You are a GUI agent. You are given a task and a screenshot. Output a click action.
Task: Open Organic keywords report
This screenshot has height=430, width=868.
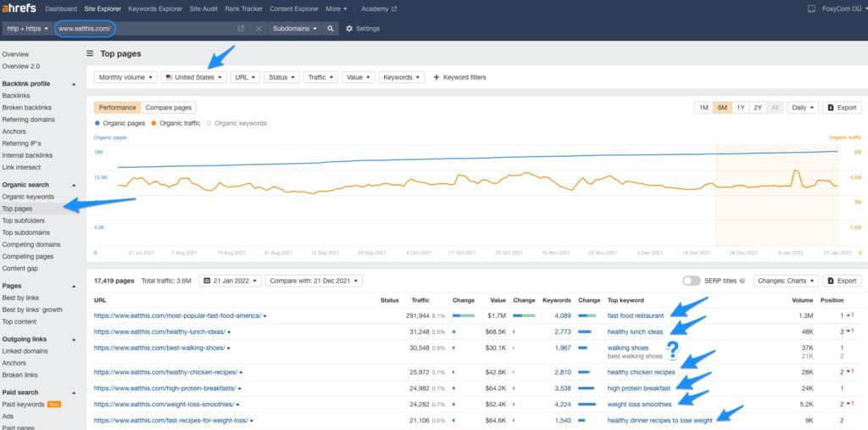pos(28,197)
